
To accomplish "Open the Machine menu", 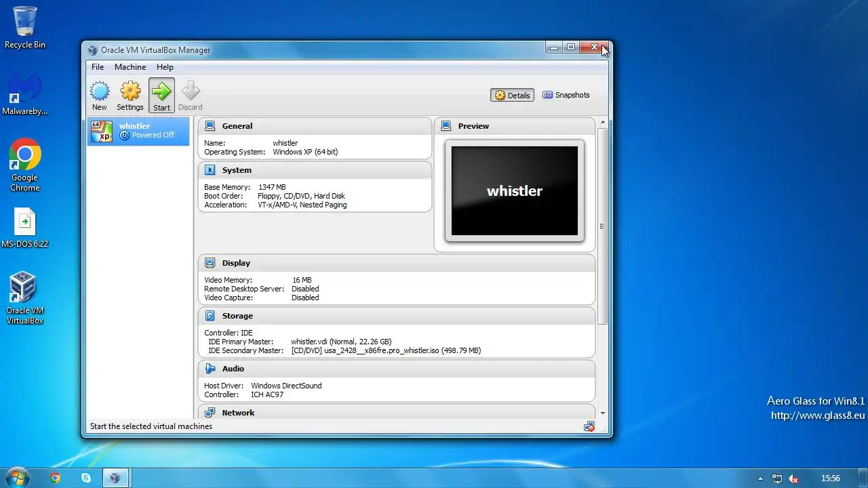I will click(130, 67).
